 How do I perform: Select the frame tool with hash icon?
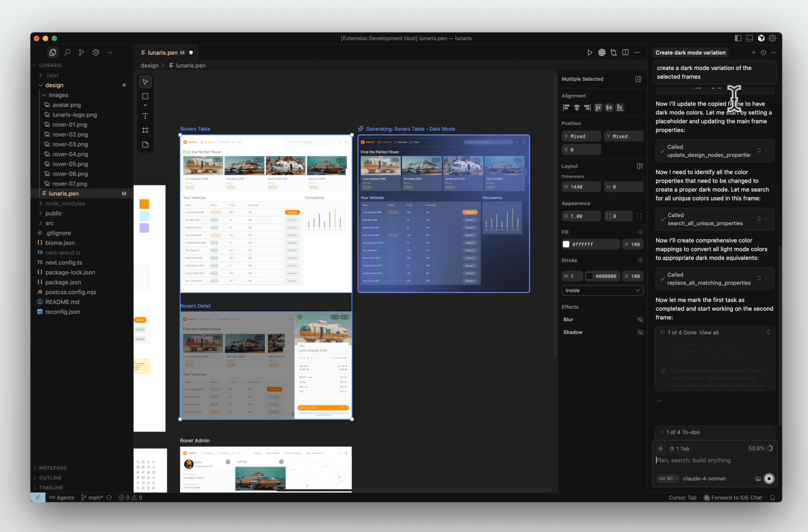[145, 130]
